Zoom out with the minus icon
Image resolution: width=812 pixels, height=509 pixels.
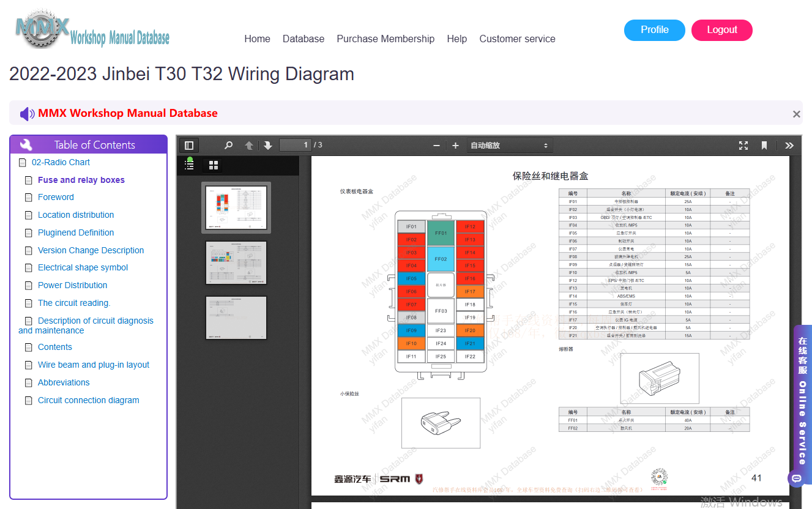pyautogui.click(x=436, y=146)
